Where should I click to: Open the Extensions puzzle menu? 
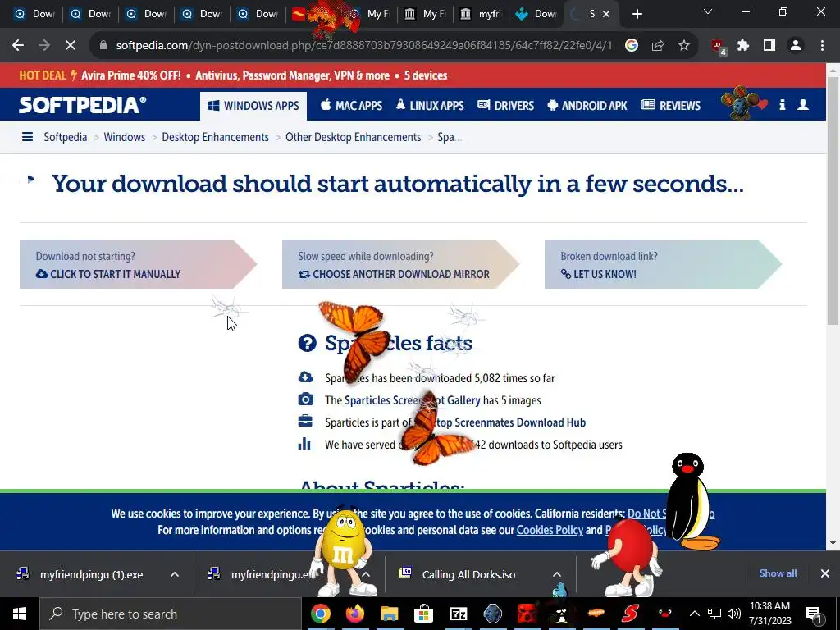pyautogui.click(x=743, y=46)
